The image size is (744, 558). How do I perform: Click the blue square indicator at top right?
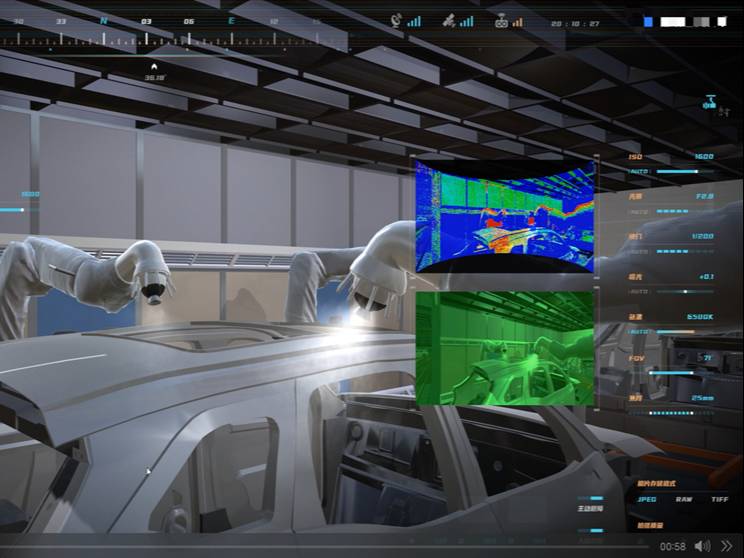click(x=648, y=22)
